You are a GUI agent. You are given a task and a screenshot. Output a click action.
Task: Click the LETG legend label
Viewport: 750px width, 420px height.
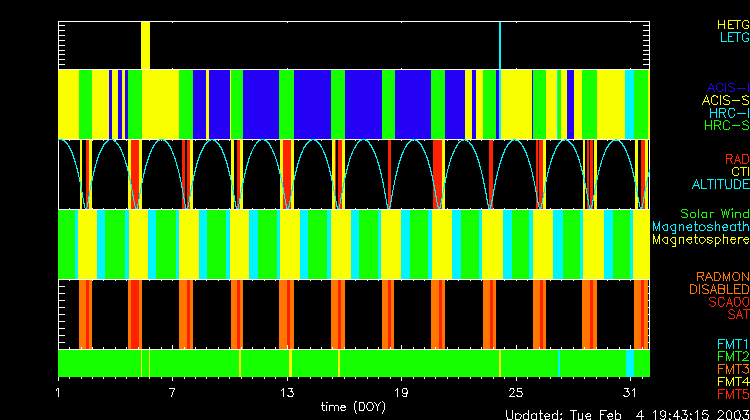pos(733,37)
